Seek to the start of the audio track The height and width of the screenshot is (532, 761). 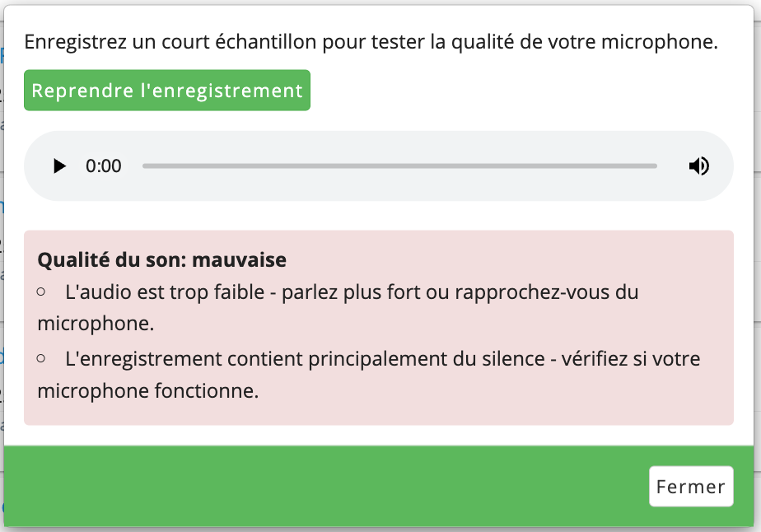pyautogui.click(x=143, y=166)
